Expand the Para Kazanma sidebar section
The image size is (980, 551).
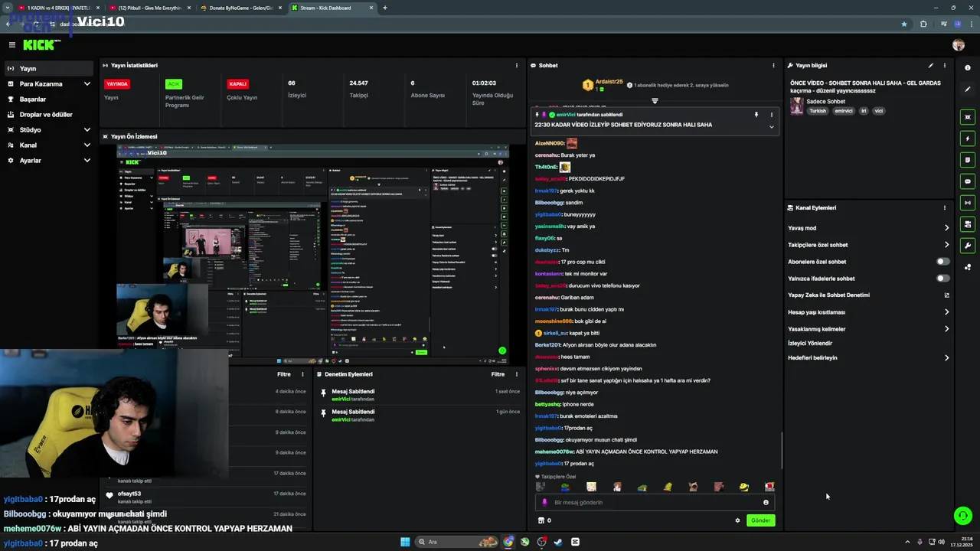point(87,84)
